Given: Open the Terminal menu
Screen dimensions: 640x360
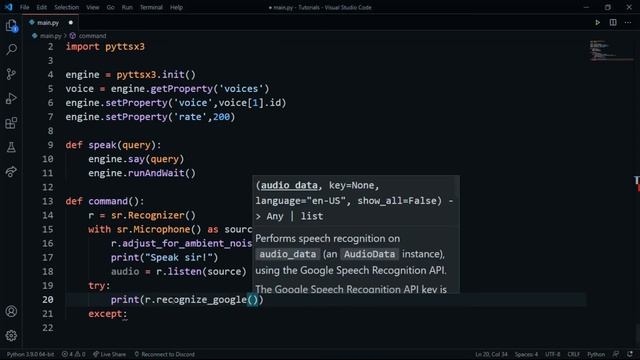Looking at the screenshot, I should [x=151, y=7].
